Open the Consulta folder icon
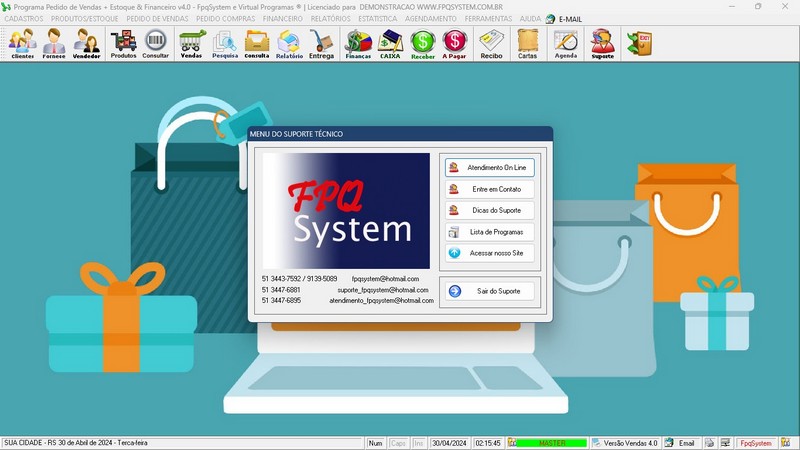The image size is (800, 450). (257, 44)
